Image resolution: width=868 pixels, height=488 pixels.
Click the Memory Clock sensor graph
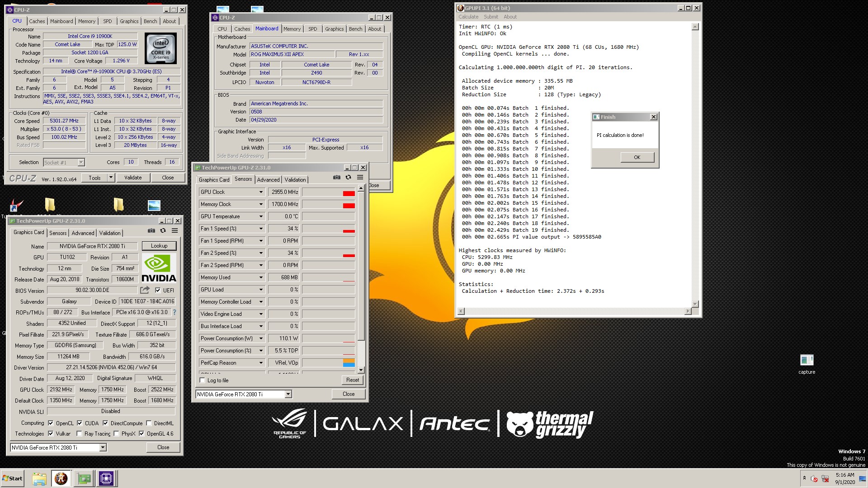(329, 204)
